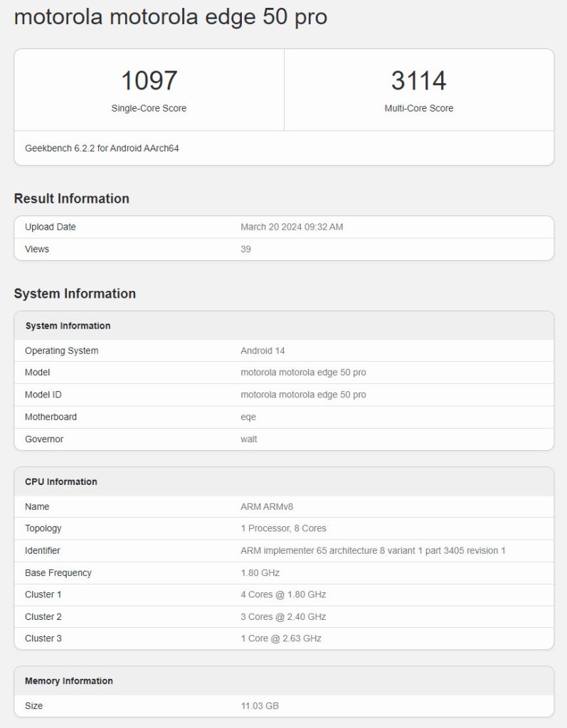The width and height of the screenshot is (567, 728).
Task: Click the 'Multi-Core Score' label
Action: [x=419, y=108]
